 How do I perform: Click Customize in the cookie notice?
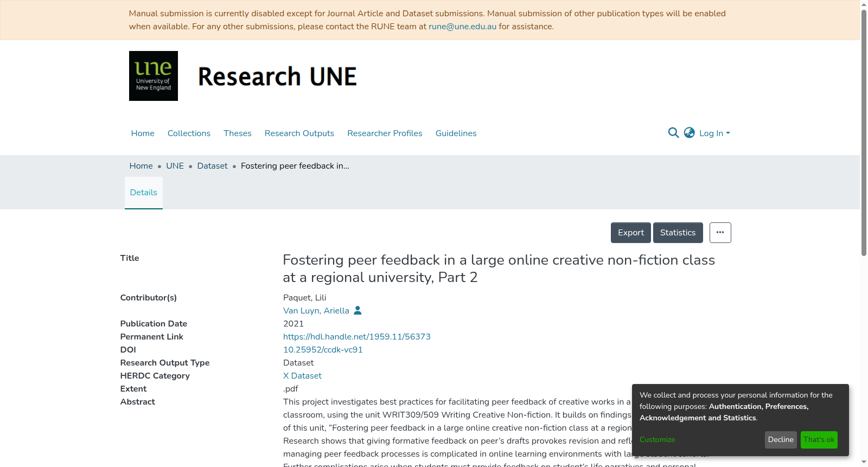(657, 440)
